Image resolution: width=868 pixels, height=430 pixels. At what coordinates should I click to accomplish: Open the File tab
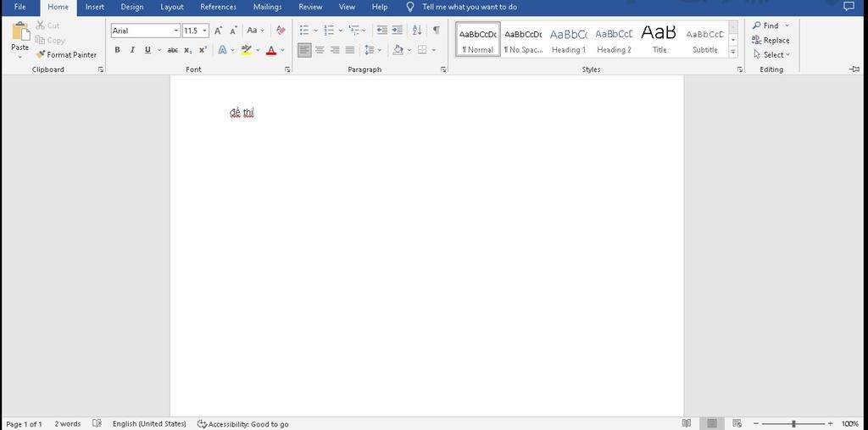click(20, 7)
